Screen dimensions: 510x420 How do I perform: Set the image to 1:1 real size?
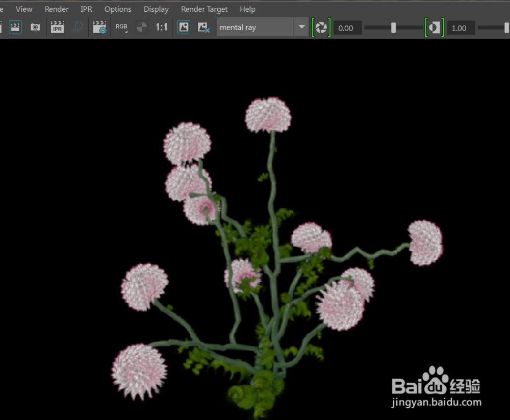[x=162, y=28]
